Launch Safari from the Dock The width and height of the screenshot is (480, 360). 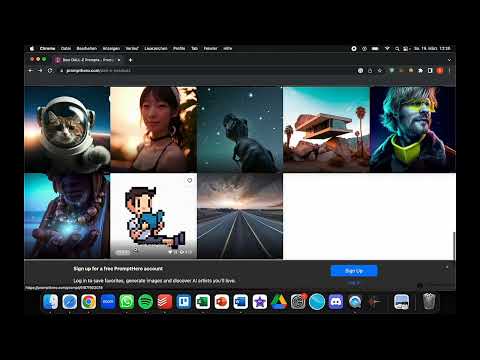pos(70,302)
